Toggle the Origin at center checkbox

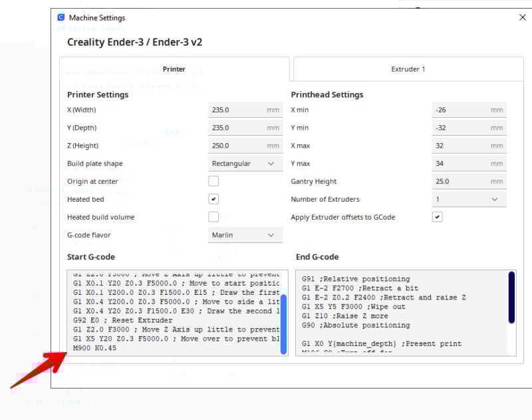pos(213,181)
